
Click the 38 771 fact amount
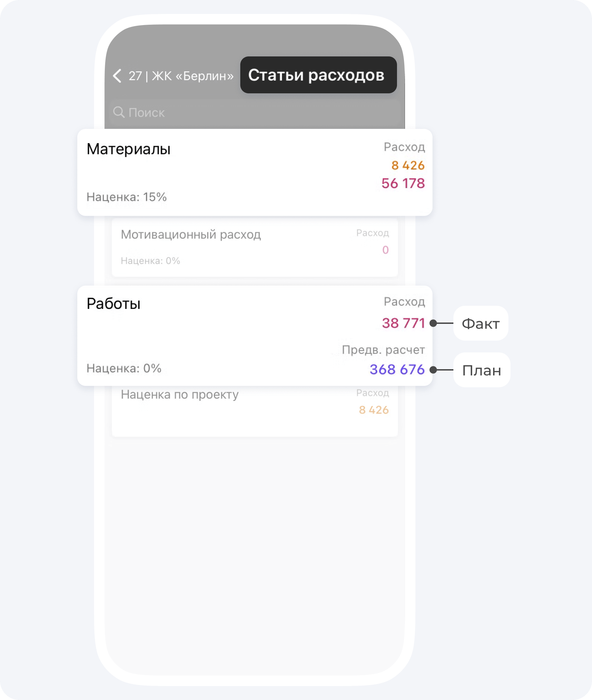coord(403,323)
